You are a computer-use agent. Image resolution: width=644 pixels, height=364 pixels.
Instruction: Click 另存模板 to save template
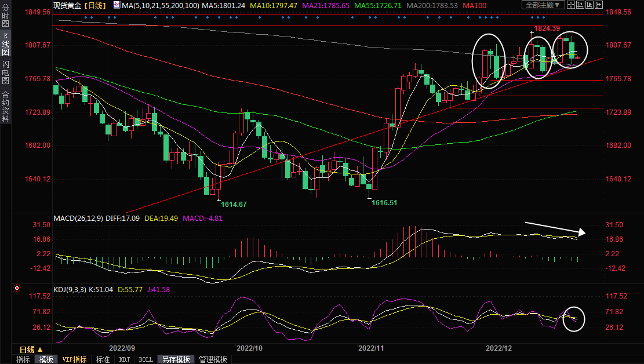176,359
